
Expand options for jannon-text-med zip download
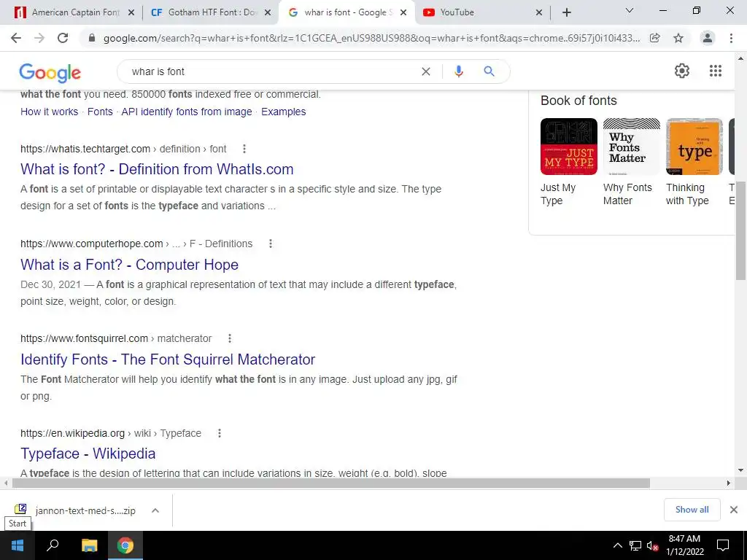155,510
